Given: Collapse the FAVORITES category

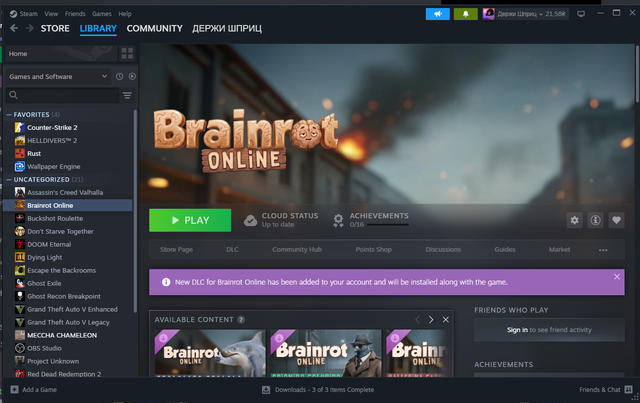Looking at the screenshot, I should click(9, 115).
